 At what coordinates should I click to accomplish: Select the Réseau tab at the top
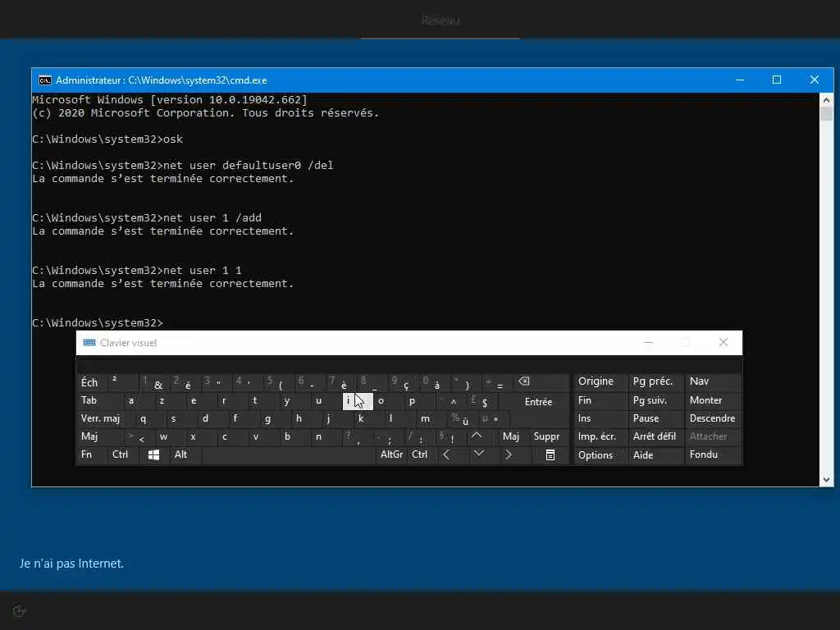click(441, 21)
